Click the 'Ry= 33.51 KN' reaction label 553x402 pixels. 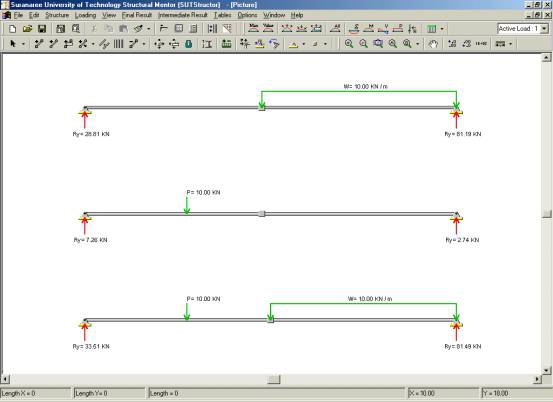pos(91,347)
